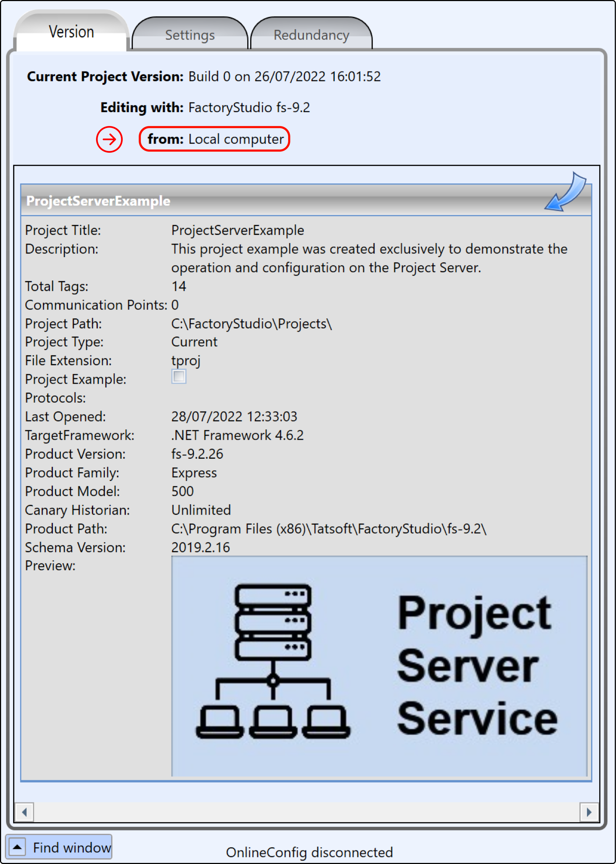Toggle the Project Example checkbox
Screen dimensions: 616x864
[x=179, y=376]
